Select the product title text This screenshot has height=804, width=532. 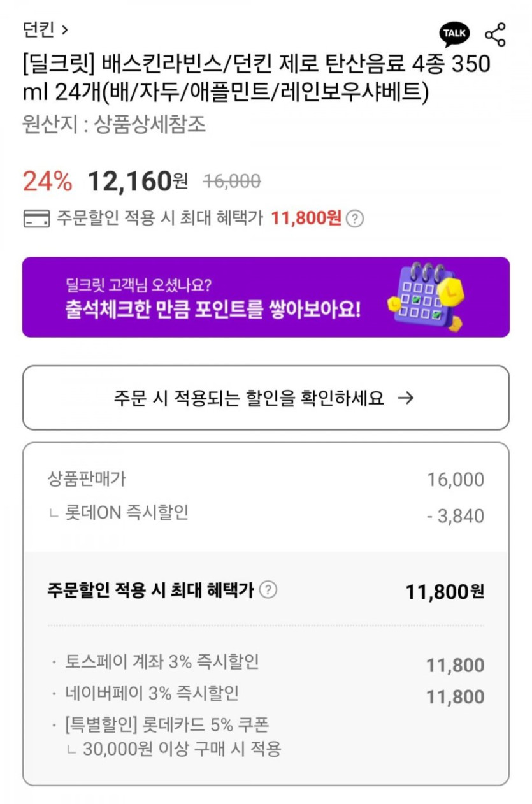[x=255, y=79]
